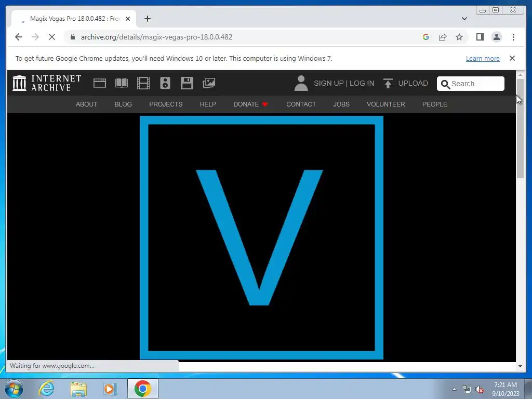The image size is (532, 399).
Task: Open the CONTACT menu item
Action: [x=301, y=104]
